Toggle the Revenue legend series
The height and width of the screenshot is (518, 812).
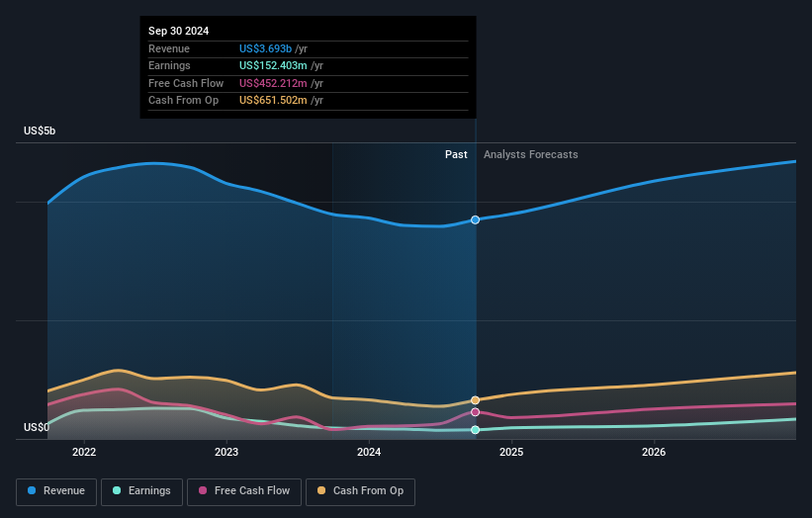[x=56, y=491]
